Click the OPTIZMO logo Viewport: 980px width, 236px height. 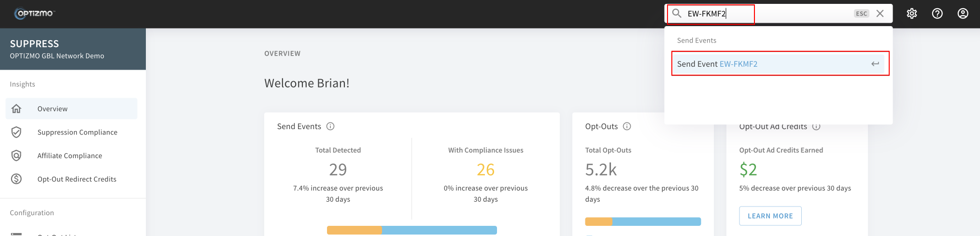click(x=34, y=14)
